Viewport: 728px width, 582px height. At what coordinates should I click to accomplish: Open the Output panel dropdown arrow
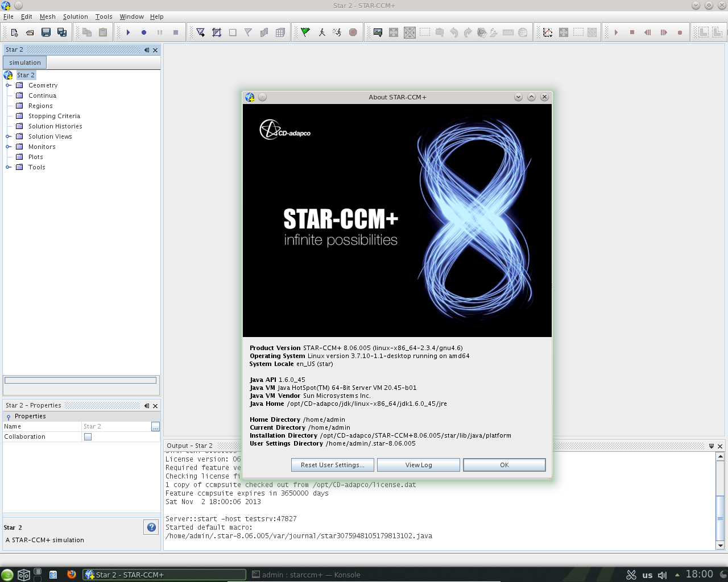pos(712,446)
